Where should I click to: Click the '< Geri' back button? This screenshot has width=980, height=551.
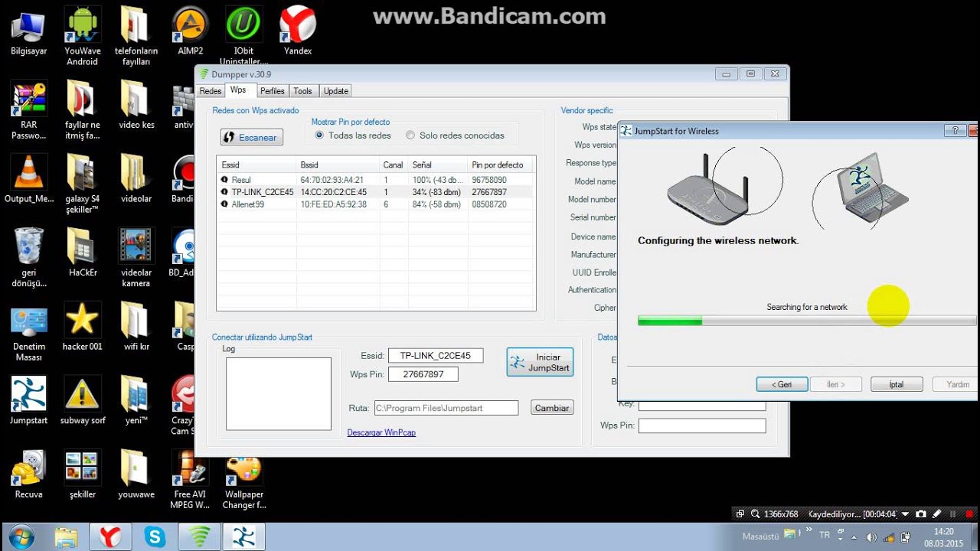coord(782,384)
